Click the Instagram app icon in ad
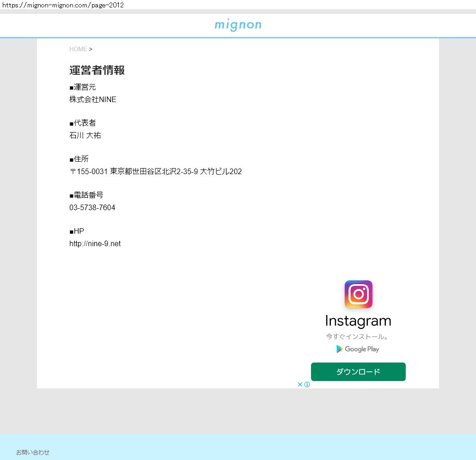The width and height of the screenshot is (476, 460). [x=358, y=294]
